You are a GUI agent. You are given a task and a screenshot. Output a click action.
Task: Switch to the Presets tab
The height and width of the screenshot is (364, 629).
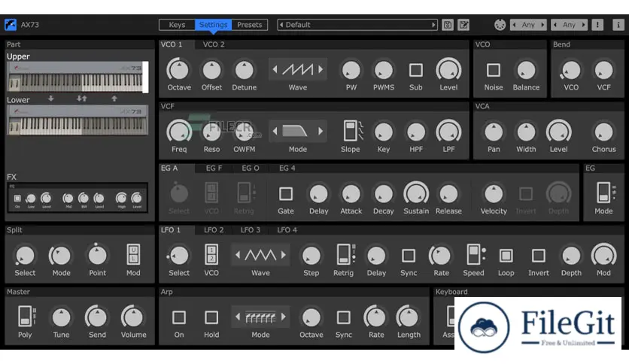(x=250, y=25)
